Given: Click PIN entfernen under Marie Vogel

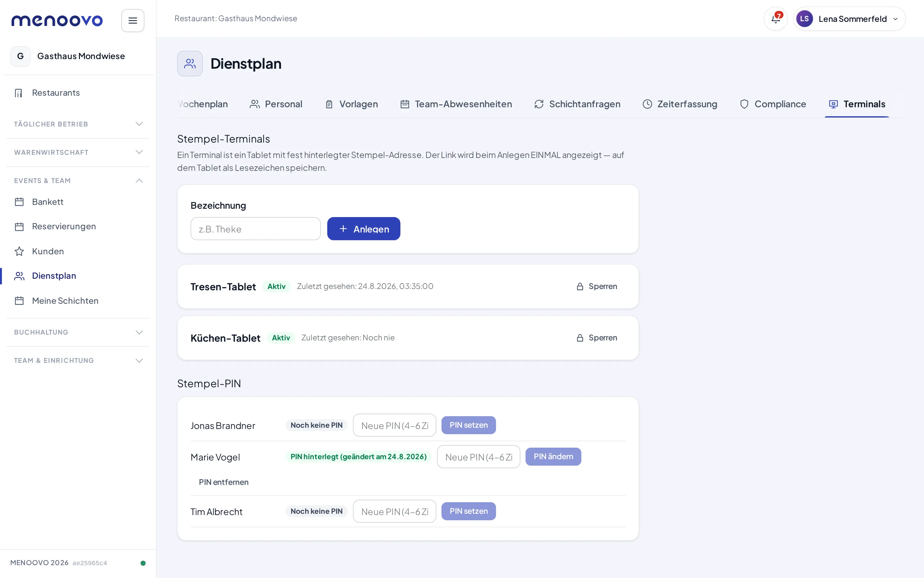Looking at the screenshot, I should tap(223, 482).
